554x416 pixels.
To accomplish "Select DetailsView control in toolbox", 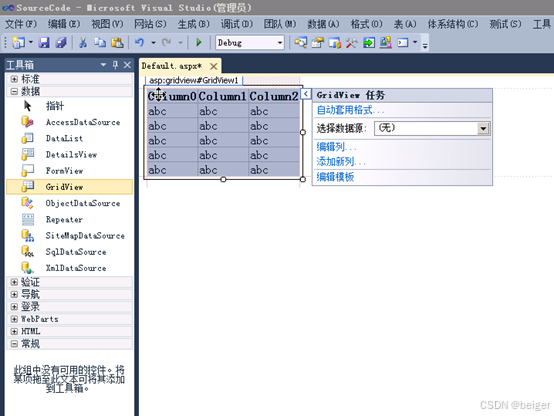I will coord(70,155).
